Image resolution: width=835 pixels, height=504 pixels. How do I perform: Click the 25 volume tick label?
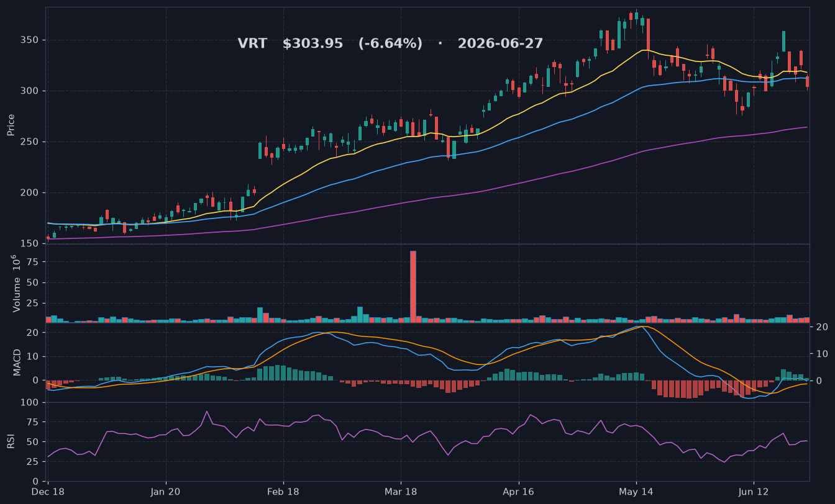click(34, 303)
